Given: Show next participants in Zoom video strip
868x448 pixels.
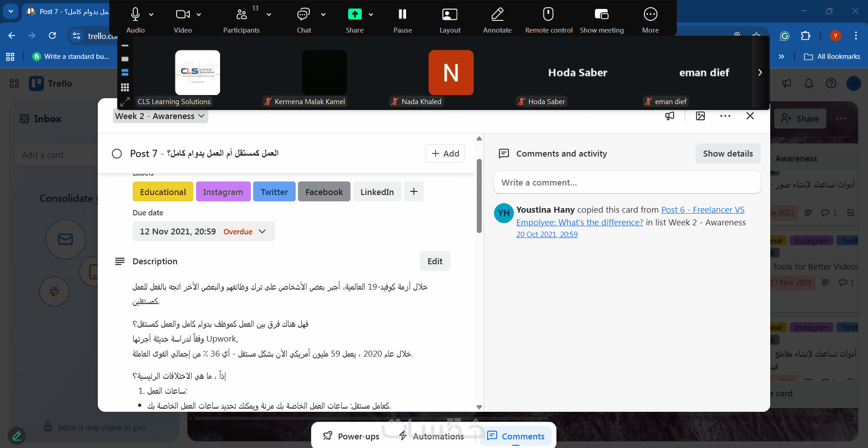Looking at the screenshot, I should (760, 72).
